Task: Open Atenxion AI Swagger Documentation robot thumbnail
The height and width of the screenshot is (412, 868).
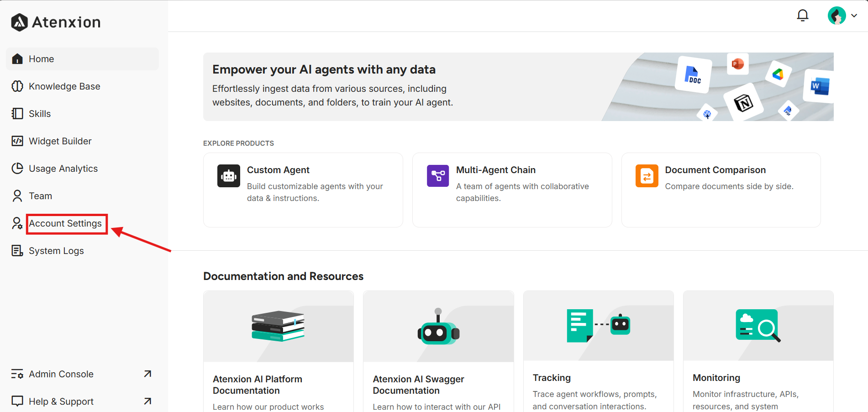Action: coord(438,327)
